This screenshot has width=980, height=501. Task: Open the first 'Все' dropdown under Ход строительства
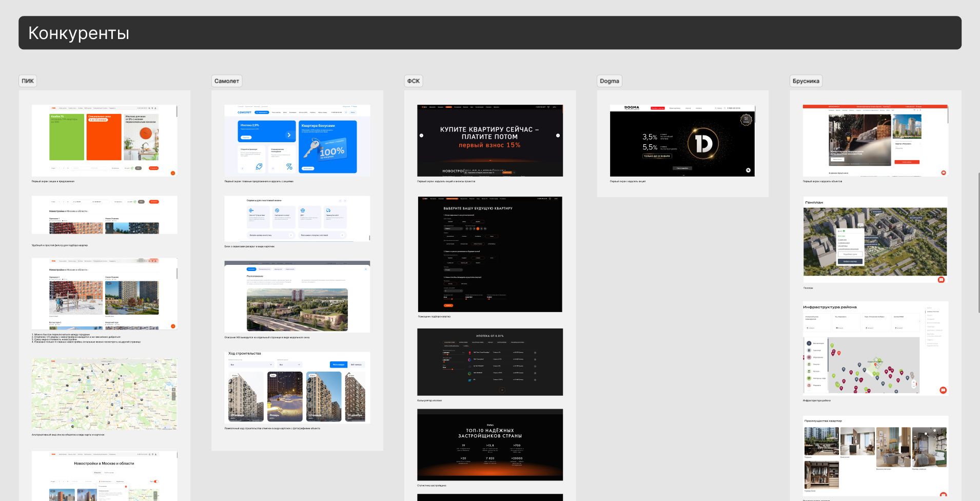[x=250, y=364]
